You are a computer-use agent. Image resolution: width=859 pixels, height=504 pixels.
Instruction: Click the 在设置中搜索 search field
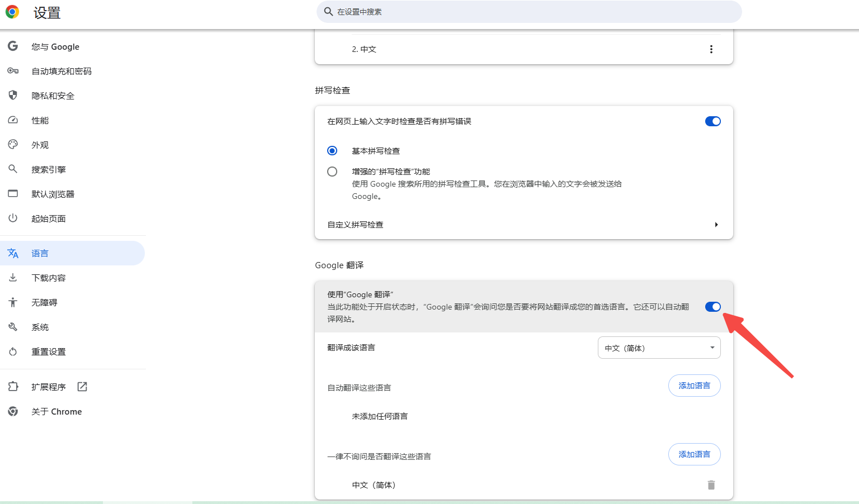point(529,12)
